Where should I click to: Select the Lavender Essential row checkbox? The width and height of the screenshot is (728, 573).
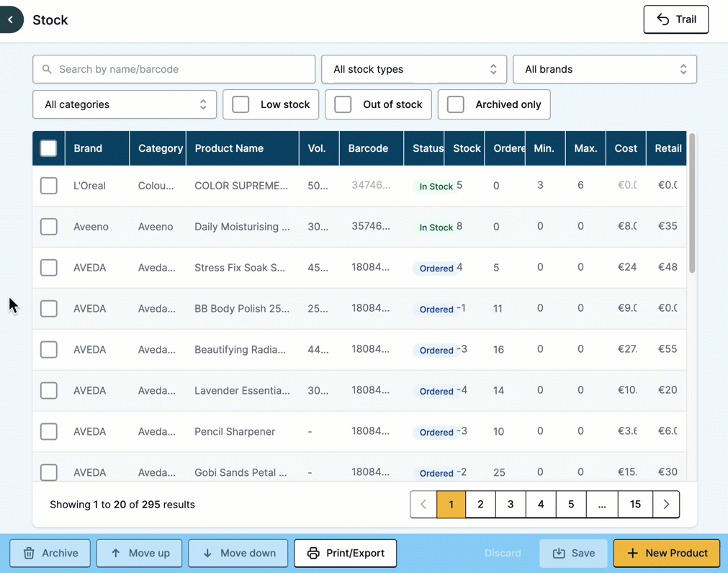tap(49, 391)
